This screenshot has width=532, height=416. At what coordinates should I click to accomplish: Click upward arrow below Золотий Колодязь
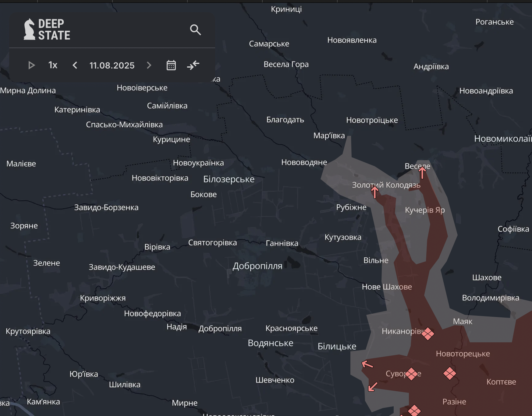(375, 192)
